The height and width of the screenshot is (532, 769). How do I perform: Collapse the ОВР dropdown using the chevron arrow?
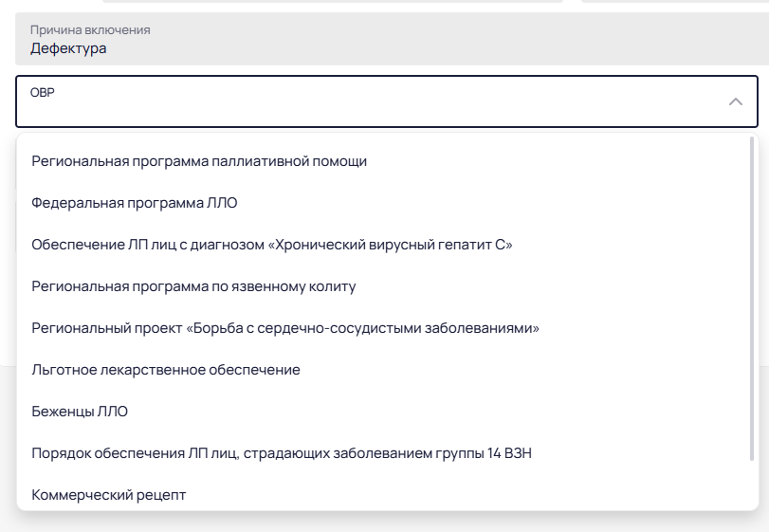735,101
